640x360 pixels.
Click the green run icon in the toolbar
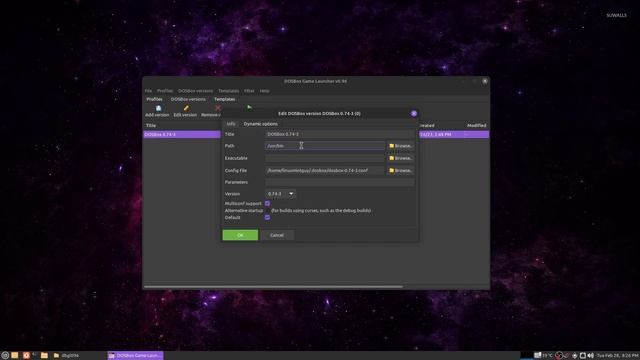pyautogui.click(x=249, y=107)
